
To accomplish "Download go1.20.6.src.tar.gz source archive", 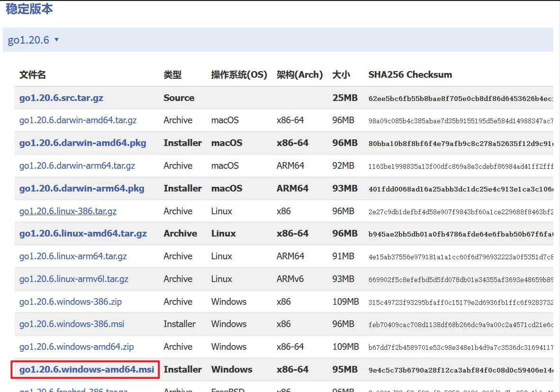I will point(62,98).
